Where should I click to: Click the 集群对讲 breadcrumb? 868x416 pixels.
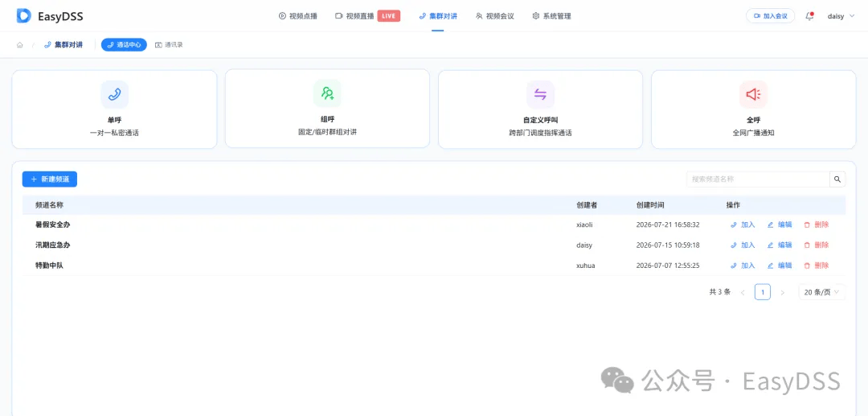(63, 45)
